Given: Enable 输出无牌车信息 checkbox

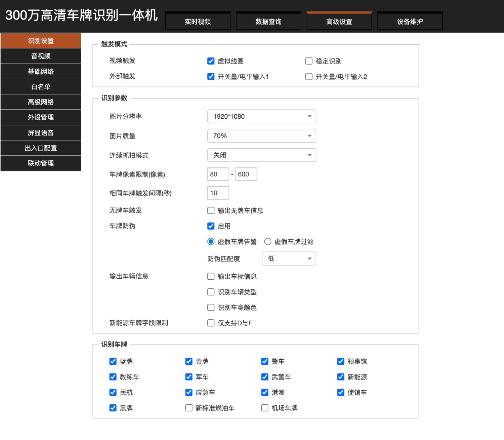Looking at the screenshot, I should pyautogui.click(x=211, y=211).
